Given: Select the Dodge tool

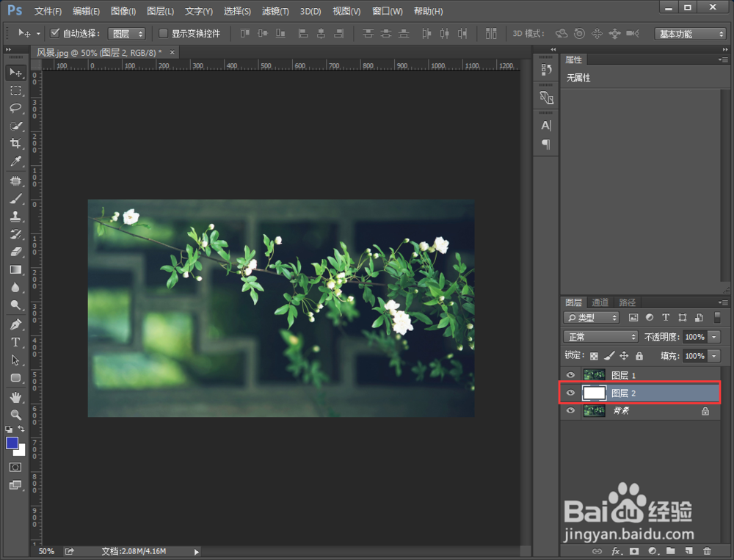Looking at the screenshot, I should click(15, 305).
